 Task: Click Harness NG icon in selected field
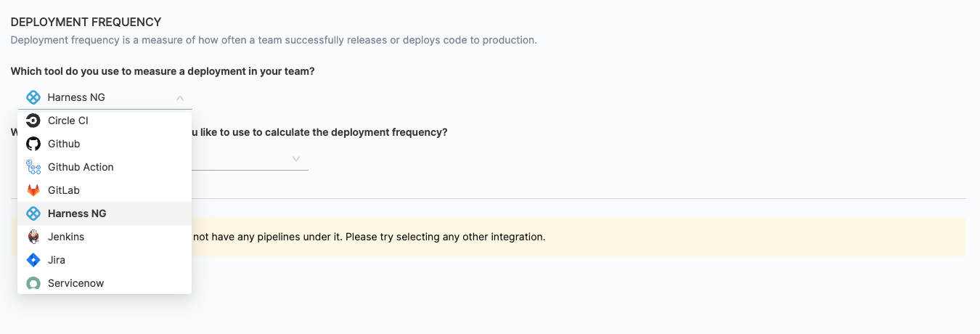tap(33, 97)
